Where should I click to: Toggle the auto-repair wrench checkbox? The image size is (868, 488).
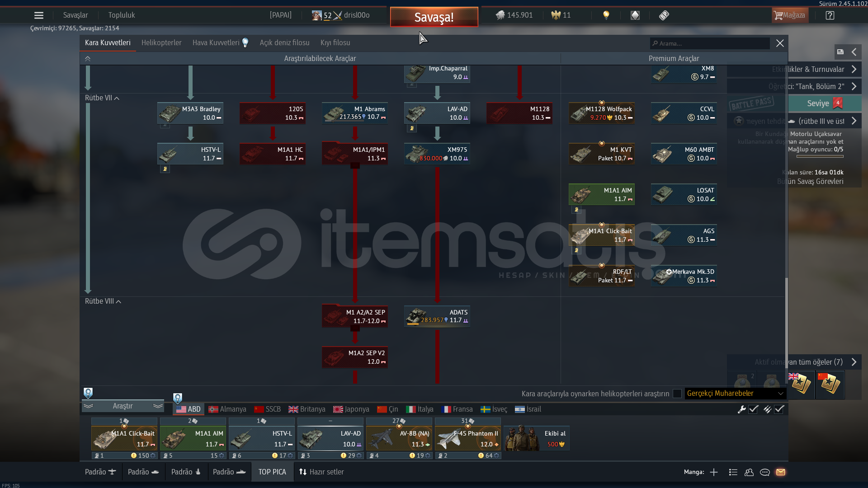click(x=753, y=409)
